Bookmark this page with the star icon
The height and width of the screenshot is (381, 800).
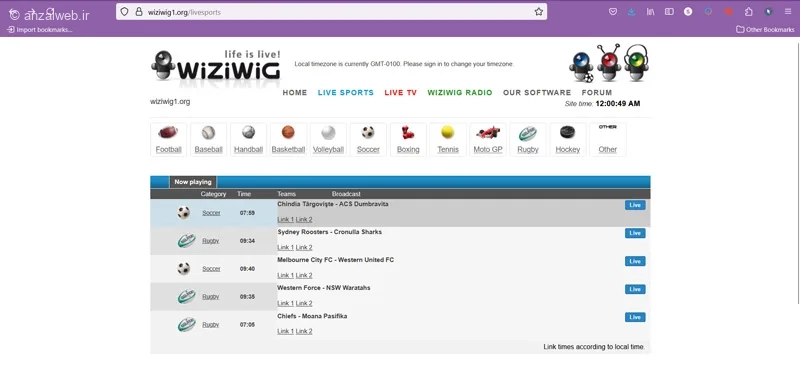coord(538,12)
